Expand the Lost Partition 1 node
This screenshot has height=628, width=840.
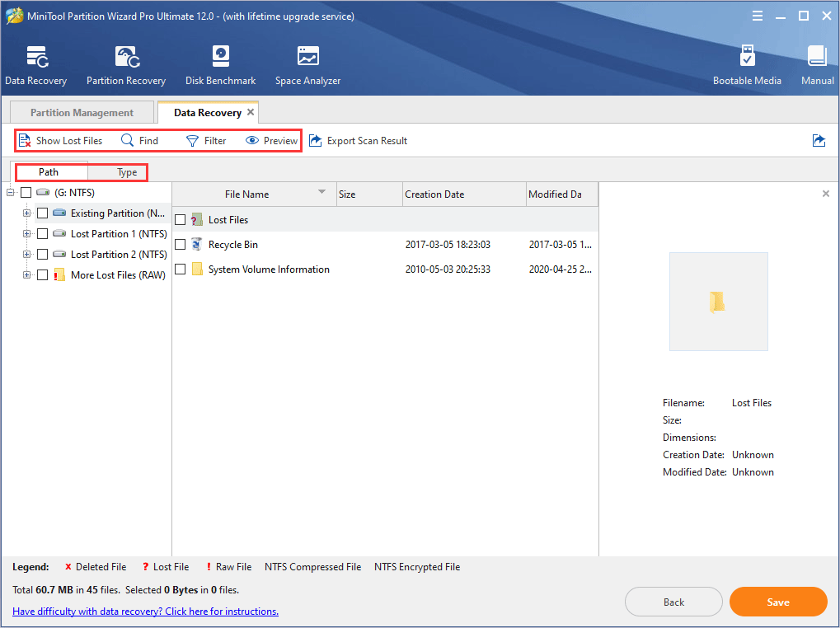pos(26,233)
